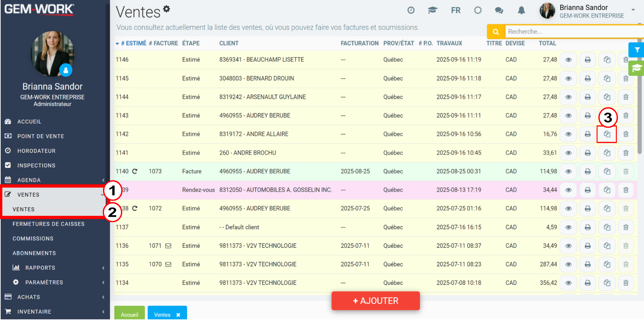644x320 pixels.
Task: View sale 1140 with the eye icon
Action: pyautogui.click(x=568, y=171)
